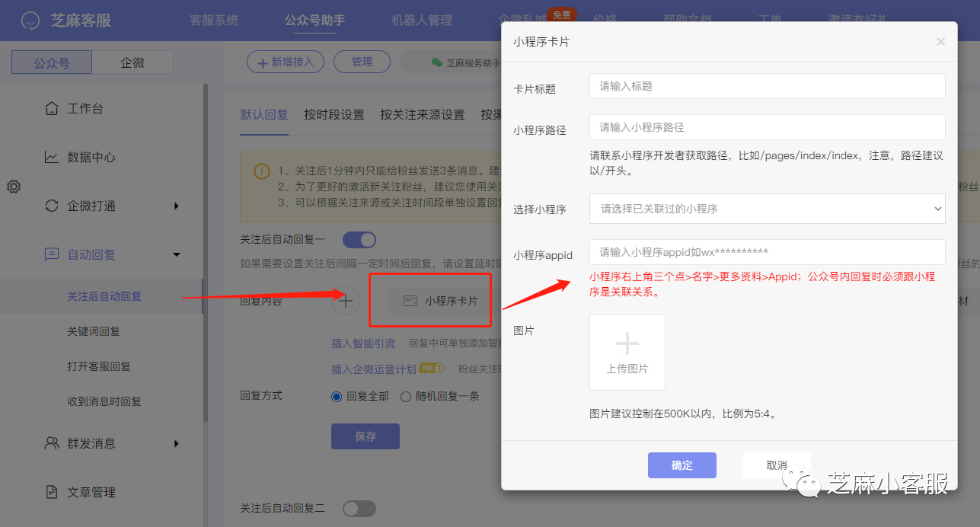Switch to the 客服系统 top menu
Viewport: 980px width, 527px height.
(214, 21)
